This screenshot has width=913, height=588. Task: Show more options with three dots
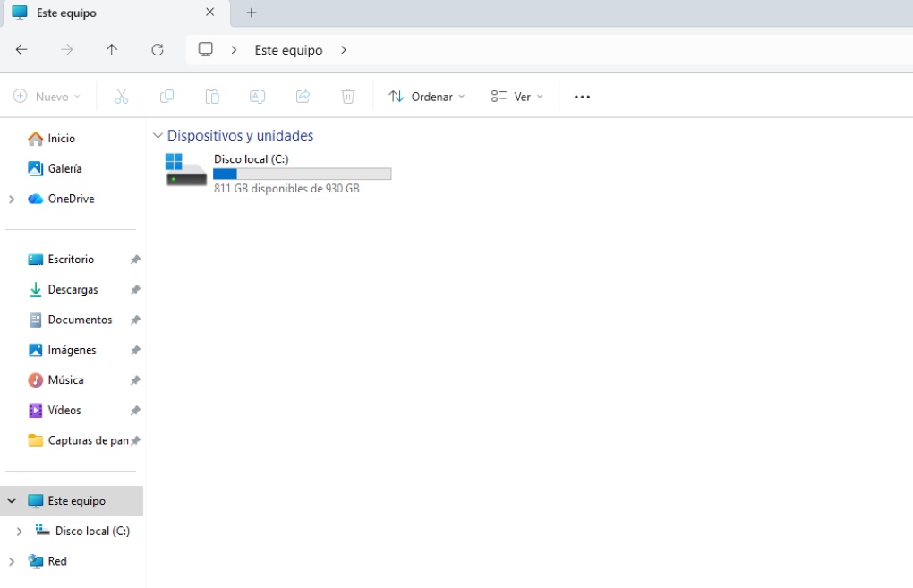pos(583,97)
